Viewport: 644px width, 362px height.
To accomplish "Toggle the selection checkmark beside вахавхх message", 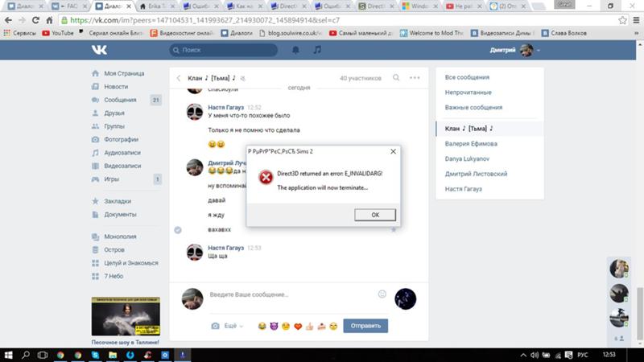I will pos(178,230).
